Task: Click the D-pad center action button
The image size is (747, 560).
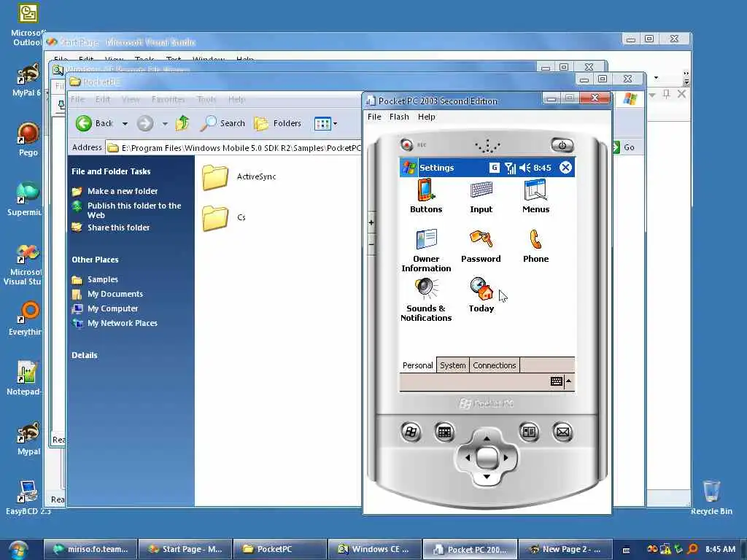Action: 487,458
